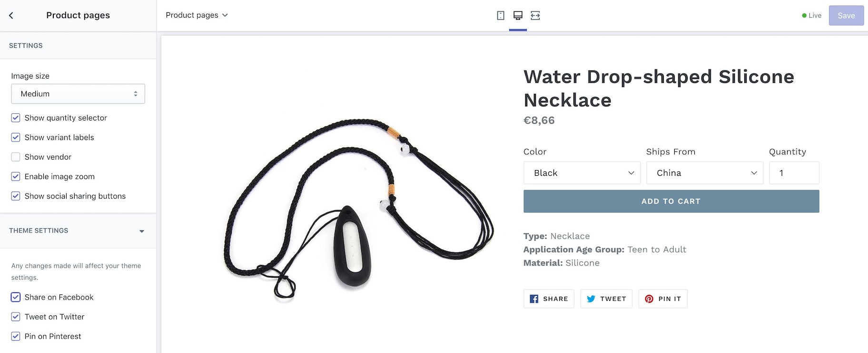Click the Quantity input field

point(794,173)
